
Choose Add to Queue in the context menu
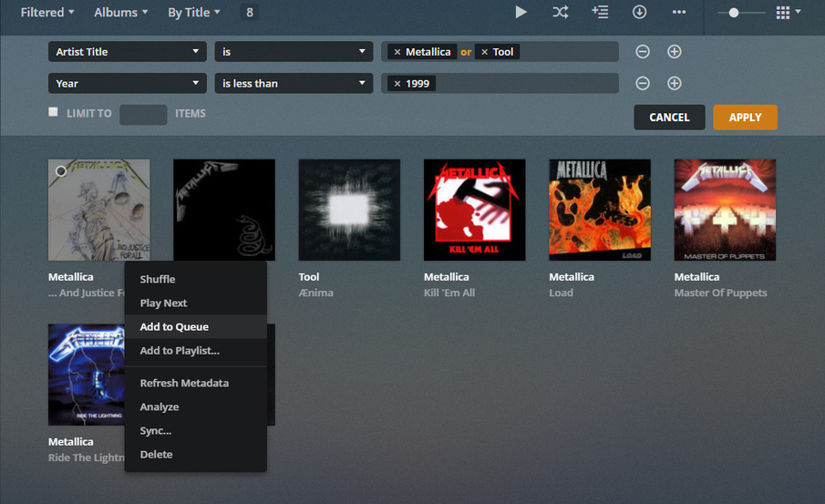point(196,326)
